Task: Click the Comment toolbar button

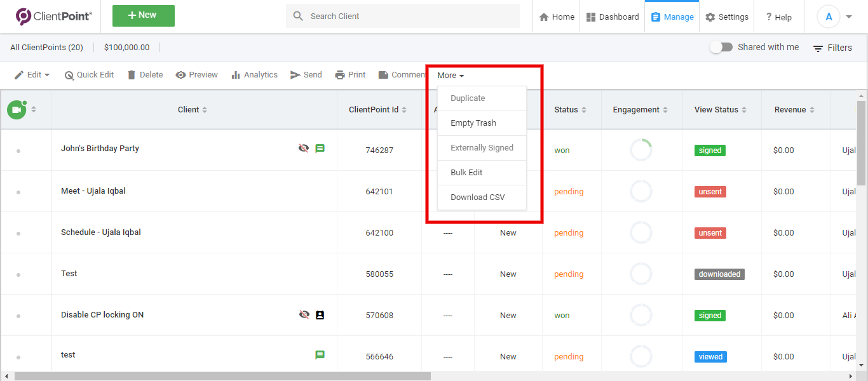Action: click(x=402, y=75)
